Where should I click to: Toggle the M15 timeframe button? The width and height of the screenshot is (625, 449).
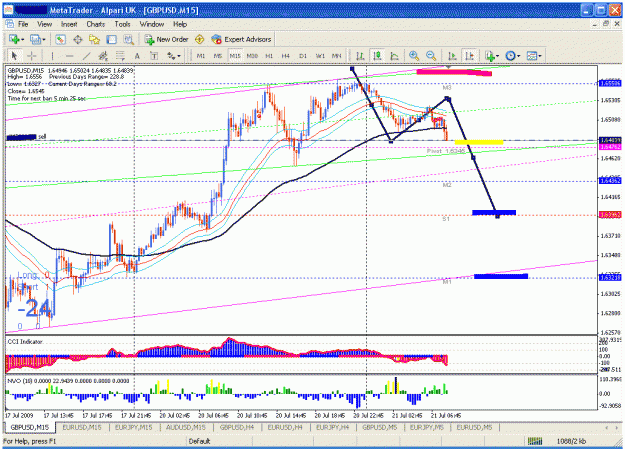coord(235,56)
